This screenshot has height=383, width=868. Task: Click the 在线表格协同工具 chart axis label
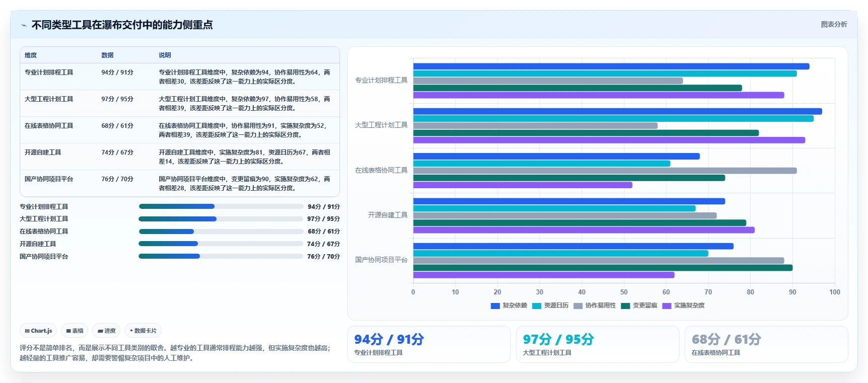tap(381, 171)
